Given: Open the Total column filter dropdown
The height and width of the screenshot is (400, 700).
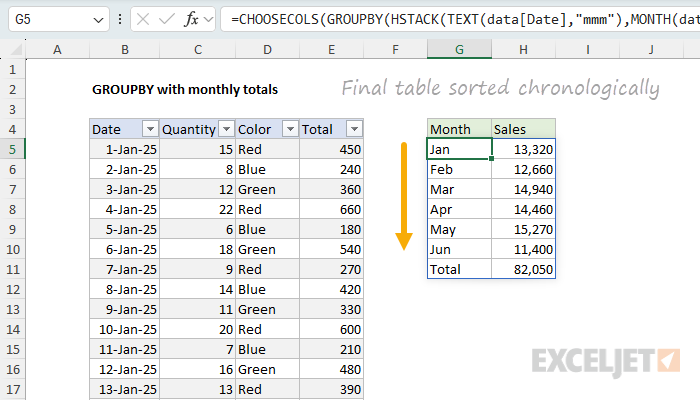Looking at the screenshot, I should pos(354,129).
